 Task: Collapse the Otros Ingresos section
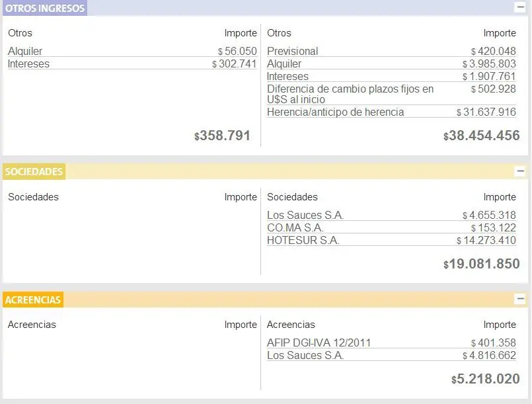pyautogui.click(x=520, y=7)
